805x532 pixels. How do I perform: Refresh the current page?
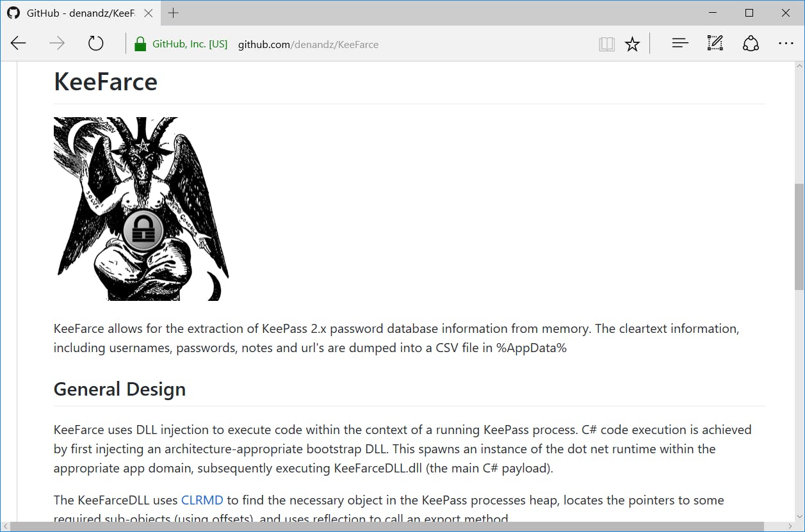[95, 44]
